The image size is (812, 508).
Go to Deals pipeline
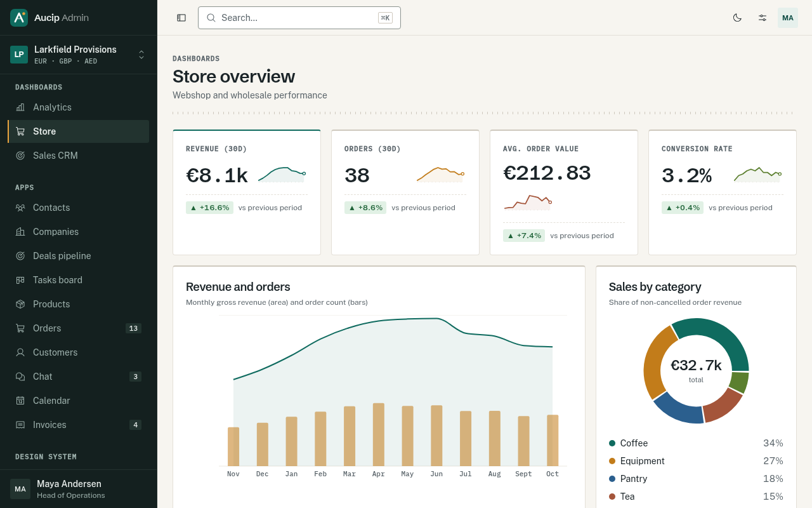(79, 256)
